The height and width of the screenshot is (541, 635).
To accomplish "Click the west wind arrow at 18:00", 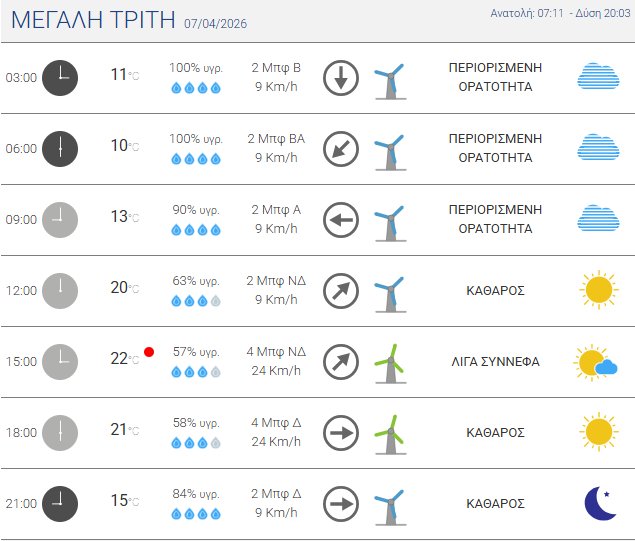I will pos(341,433).
